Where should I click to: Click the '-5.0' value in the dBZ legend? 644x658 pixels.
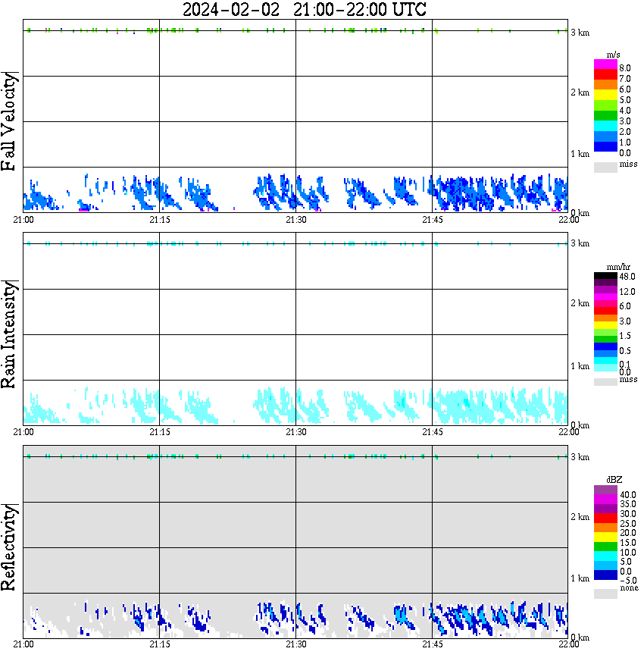(628, 581)
